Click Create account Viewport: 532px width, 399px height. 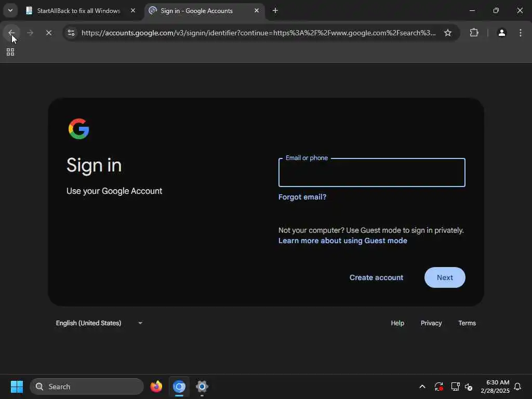point(376,277)
